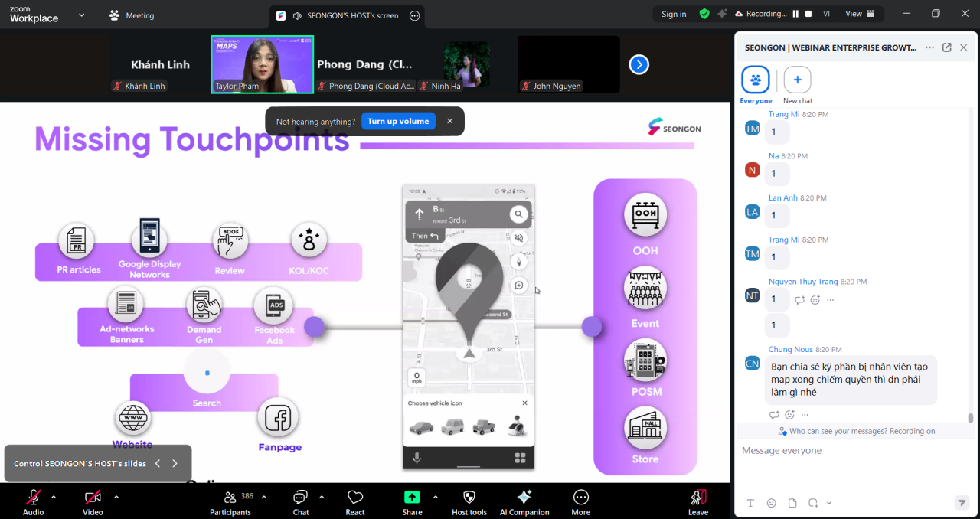Launch the AI Companion sparkle icon
Image resolution: width=980 pixels, height=519 pixels.
(524, 498)
